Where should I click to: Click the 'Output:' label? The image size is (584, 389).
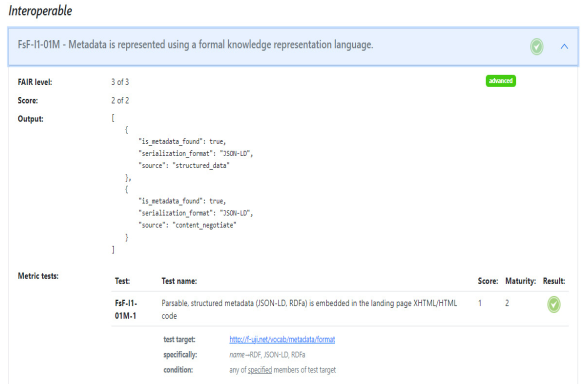(31, 119)
